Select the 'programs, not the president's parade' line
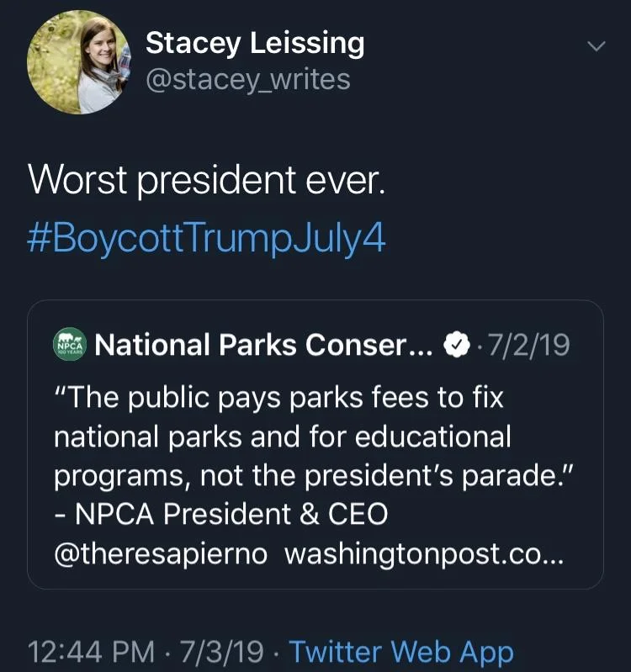Image resolution: width=631 pixels, height=672 pixels. 314,475
